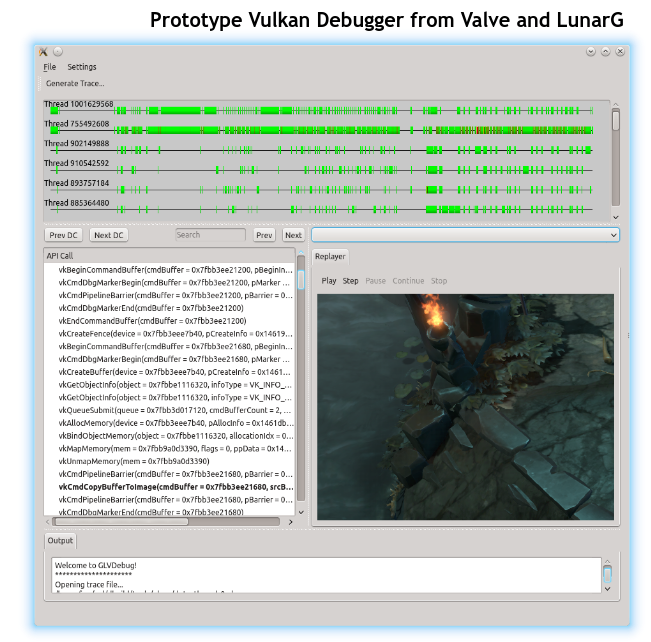651x642 pixels.
Task: Click the application icon in title bar
Action: coord(43,51)
